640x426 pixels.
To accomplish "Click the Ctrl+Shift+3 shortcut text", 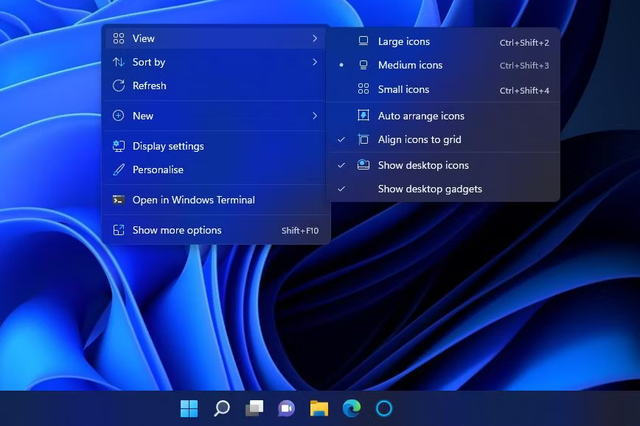I will [524, 66].
